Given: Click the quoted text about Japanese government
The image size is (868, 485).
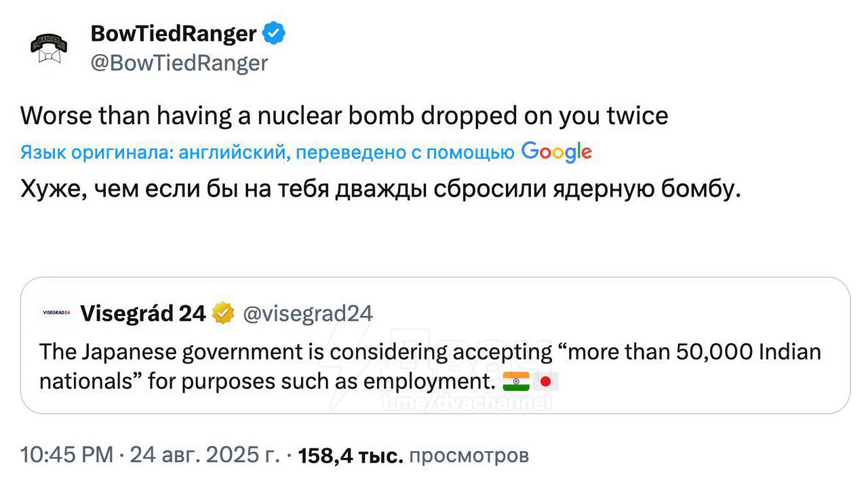Looking at the screenshot, I should pyautogui.click(x=430, y=352).
